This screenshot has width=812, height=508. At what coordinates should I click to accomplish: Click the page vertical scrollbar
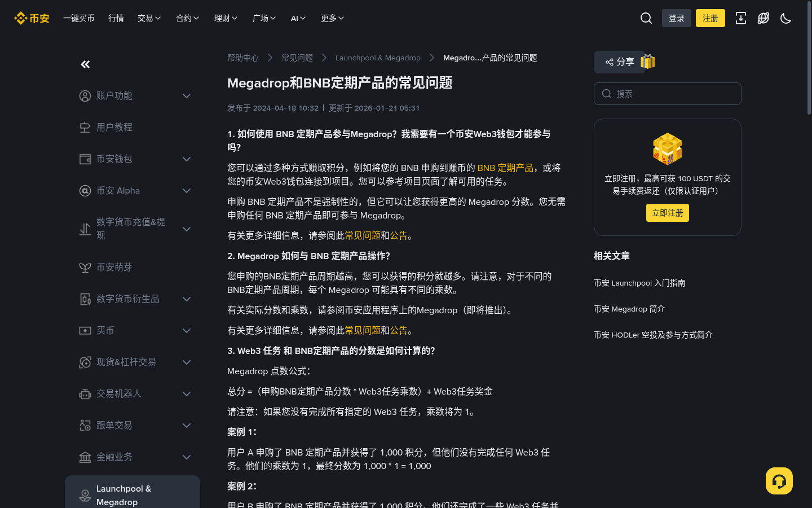click(809, 59)
